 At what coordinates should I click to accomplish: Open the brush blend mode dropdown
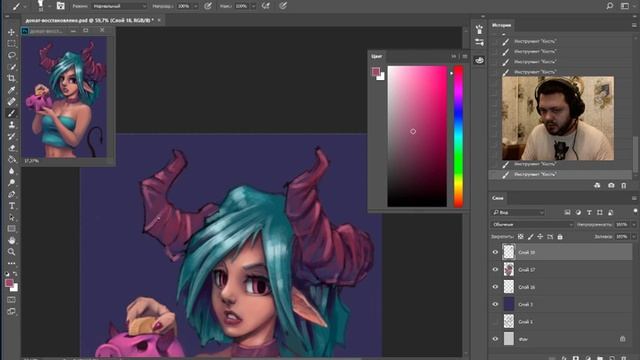(120, 6)
